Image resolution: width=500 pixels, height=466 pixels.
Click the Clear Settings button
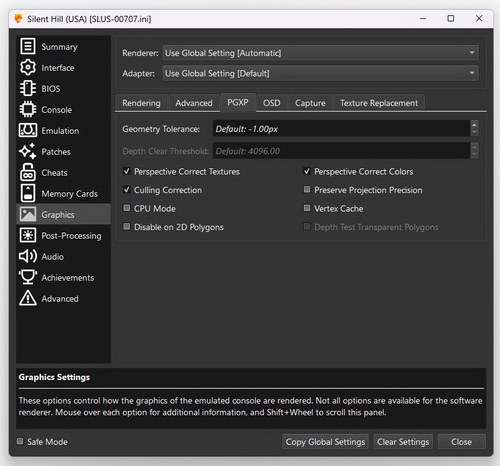[403, 442]
